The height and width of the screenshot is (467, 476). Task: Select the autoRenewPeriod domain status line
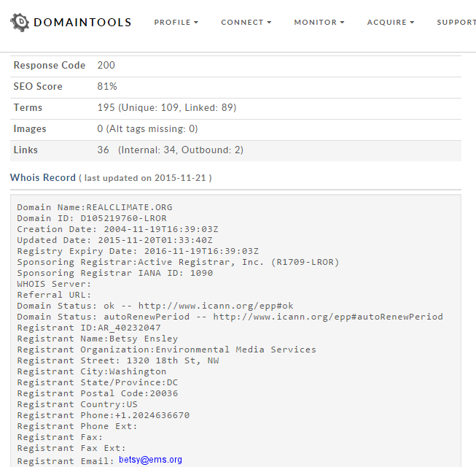tap(230, 317)
